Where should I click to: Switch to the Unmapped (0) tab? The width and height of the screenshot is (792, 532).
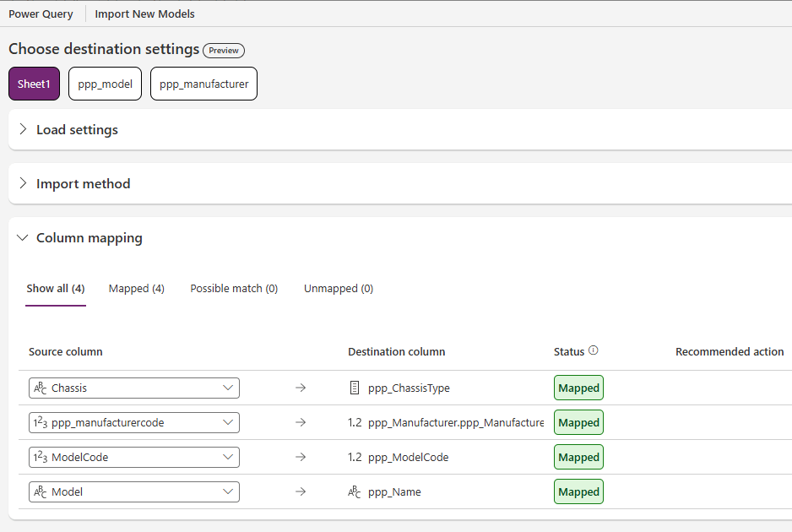point(339,289)
